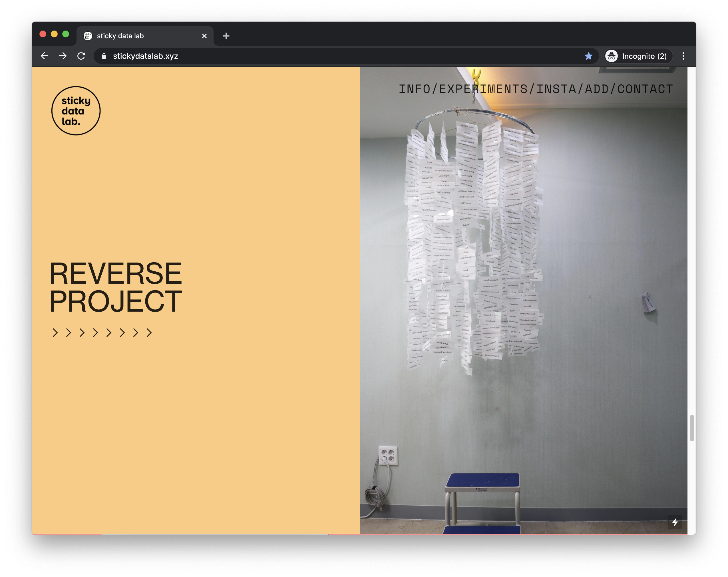Close the sticky data lab tab
The image size is (728, 577).
point(204,36)
